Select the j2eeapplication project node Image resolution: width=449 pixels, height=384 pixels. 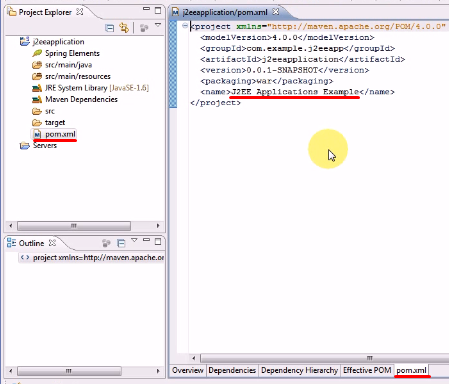pyautogui.click(x=58, y=42)
